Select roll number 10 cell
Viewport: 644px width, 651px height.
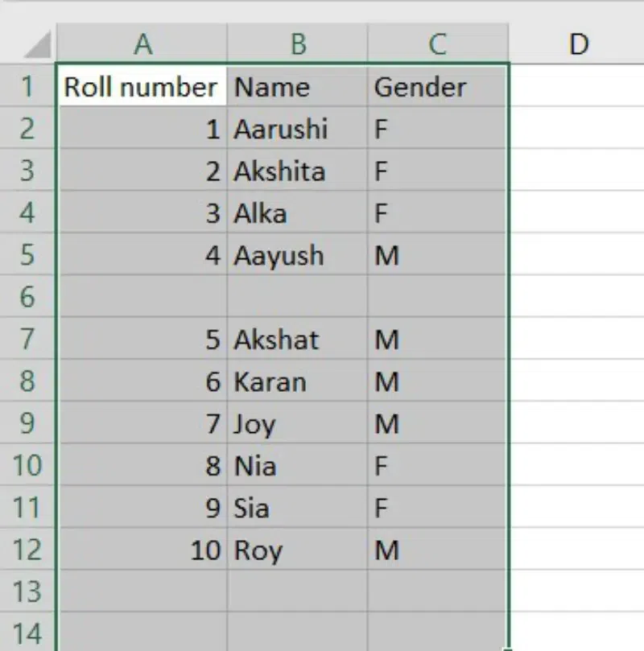point(141,550)
